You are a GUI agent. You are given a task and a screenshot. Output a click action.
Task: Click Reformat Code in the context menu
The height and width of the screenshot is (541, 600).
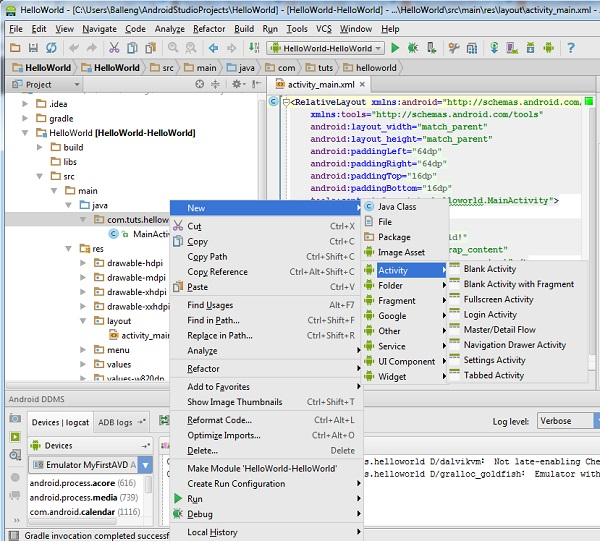219,420
